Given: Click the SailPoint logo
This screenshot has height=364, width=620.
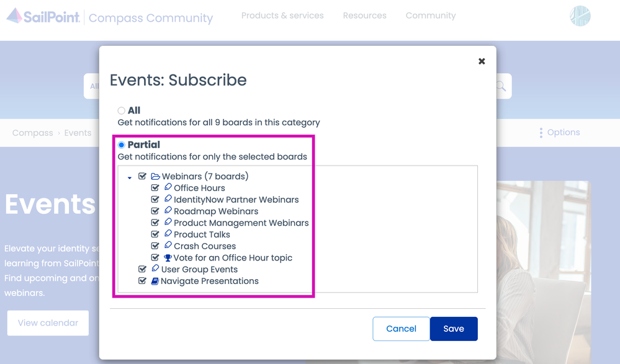Looking at the screenshot, I should click(x=43, y=17).
